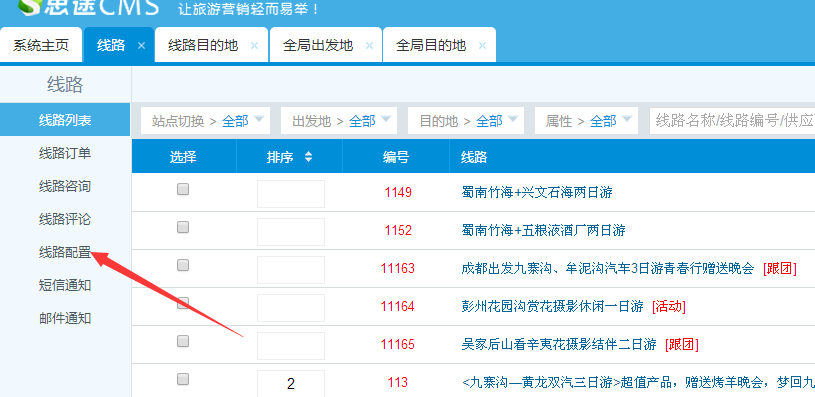Sort list using 排序 arrows icon
This screenshot has width=815, height=397.
(308, 157)
